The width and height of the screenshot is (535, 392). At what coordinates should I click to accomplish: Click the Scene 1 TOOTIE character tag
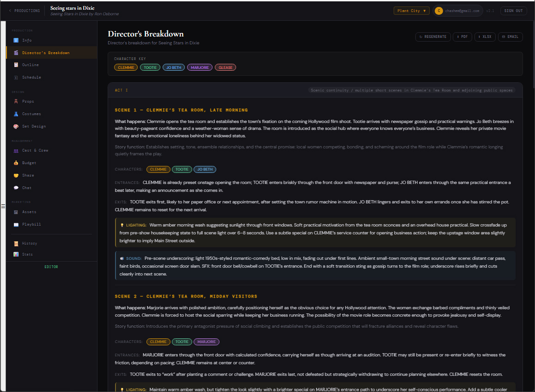[182, 169]
